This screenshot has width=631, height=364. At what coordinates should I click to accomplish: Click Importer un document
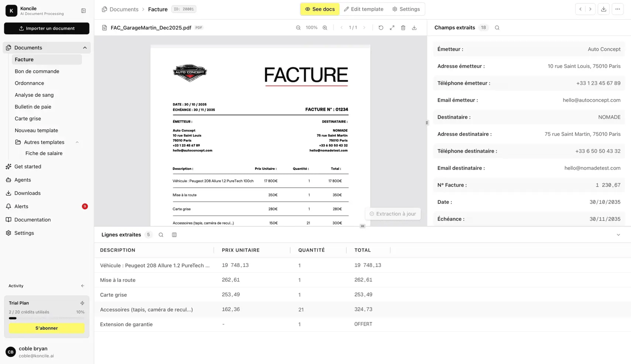pyautogui.click(x=47, y=28)
